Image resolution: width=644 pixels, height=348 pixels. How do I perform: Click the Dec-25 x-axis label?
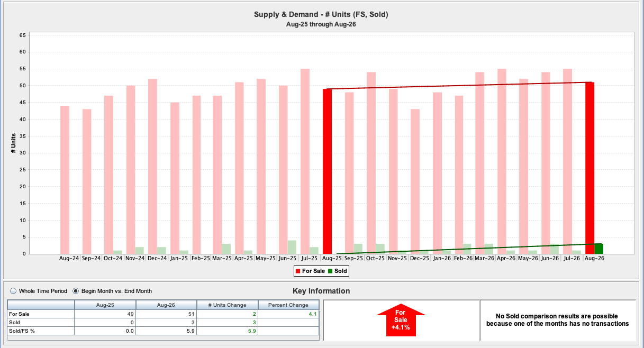(x=419, y=259)
